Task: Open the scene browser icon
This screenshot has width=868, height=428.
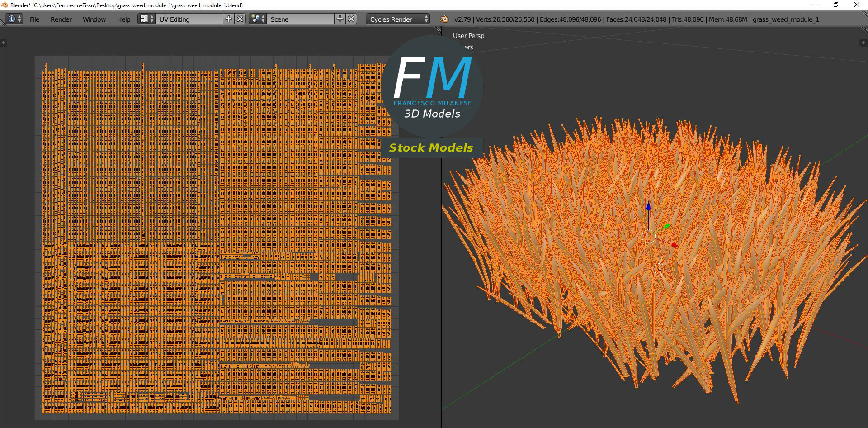Action: (x=258, y=19)
